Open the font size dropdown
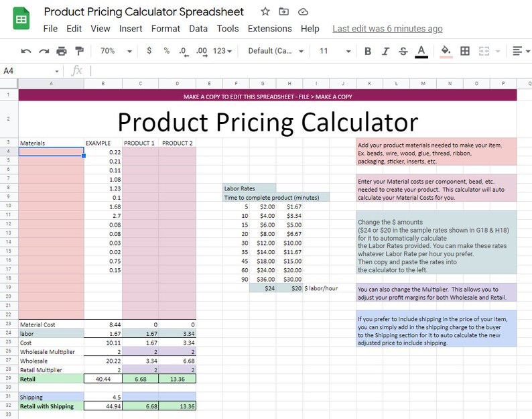 pos(334,51)
